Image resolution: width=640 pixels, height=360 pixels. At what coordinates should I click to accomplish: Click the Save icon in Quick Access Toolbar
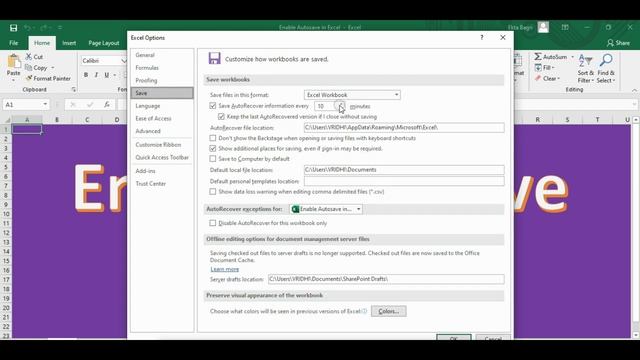pyautogui.click(x=13, y=28)
